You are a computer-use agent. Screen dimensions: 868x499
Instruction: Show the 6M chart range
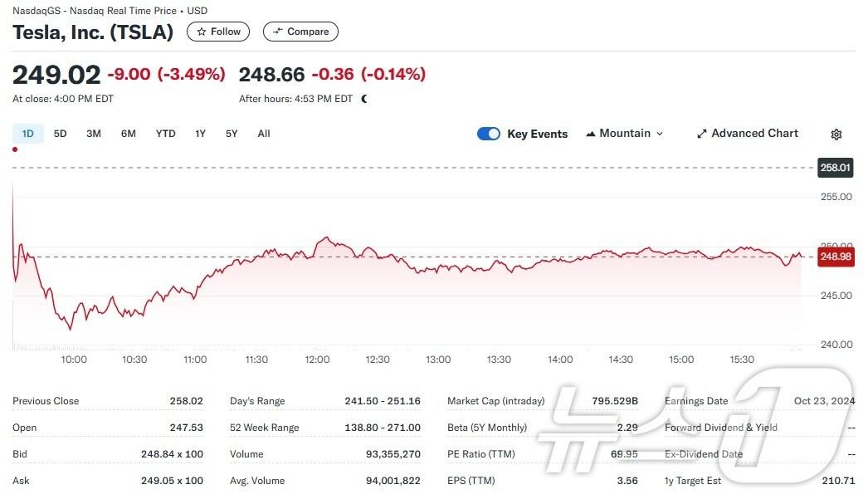(128, 134)
